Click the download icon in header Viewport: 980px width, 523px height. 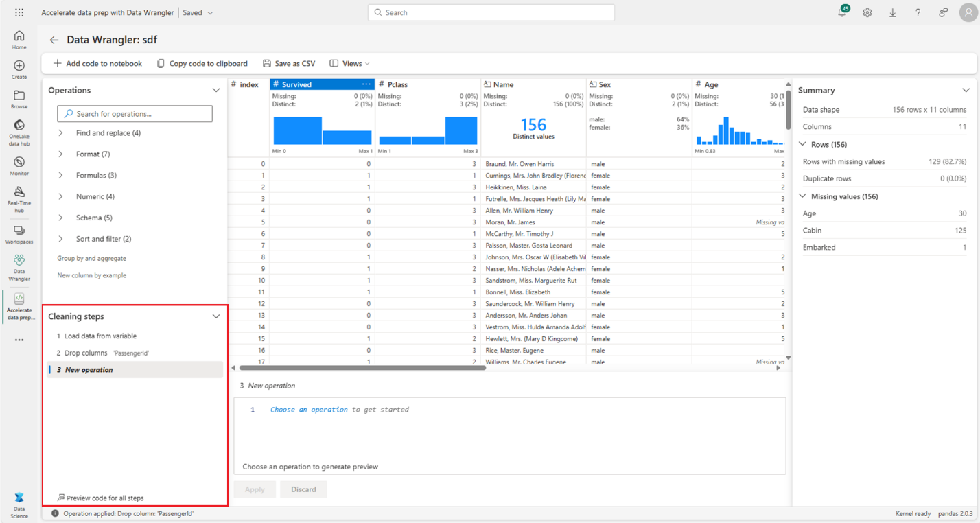[x=893, y=12]
